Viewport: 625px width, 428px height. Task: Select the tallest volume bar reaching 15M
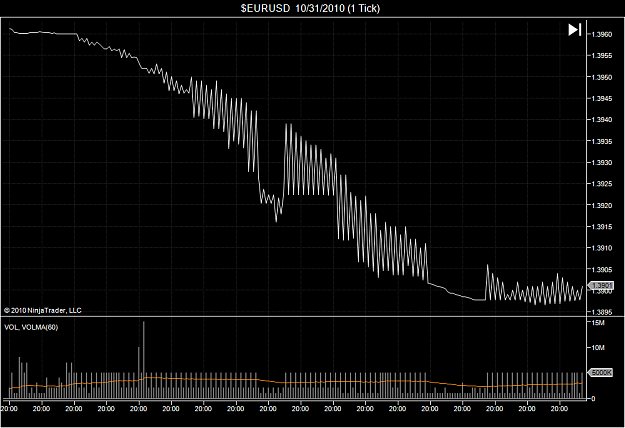click(143, 360)
